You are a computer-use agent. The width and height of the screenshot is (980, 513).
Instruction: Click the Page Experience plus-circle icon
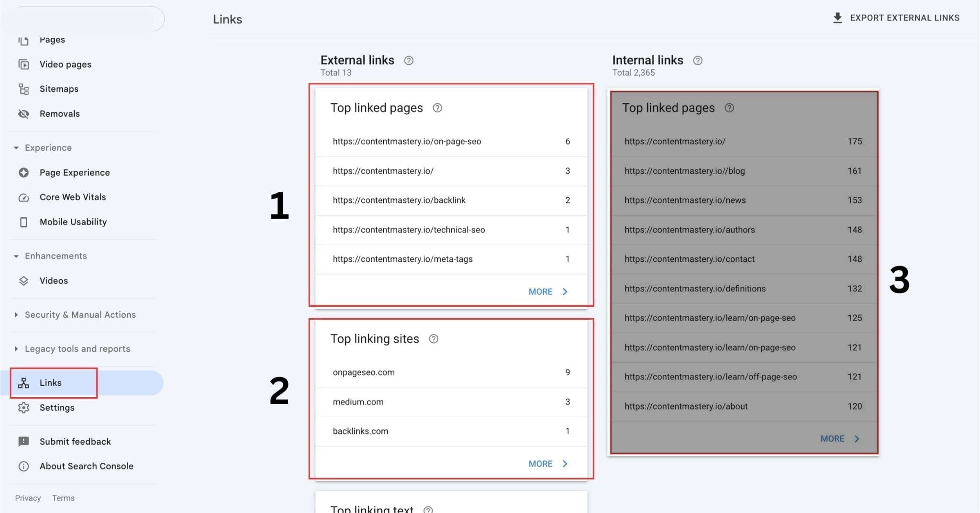pyautogui.click(x=23, y=173)
